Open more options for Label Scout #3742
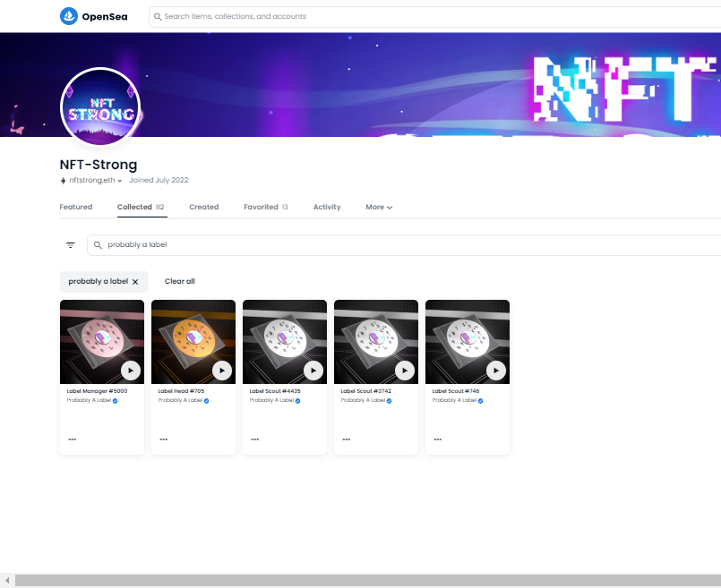 tap(347, 439)
